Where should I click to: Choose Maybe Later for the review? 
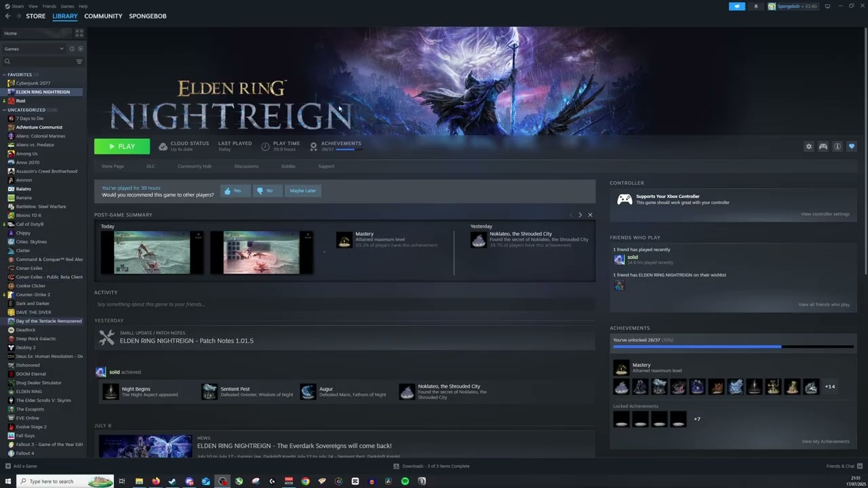[x=303, y=190]
